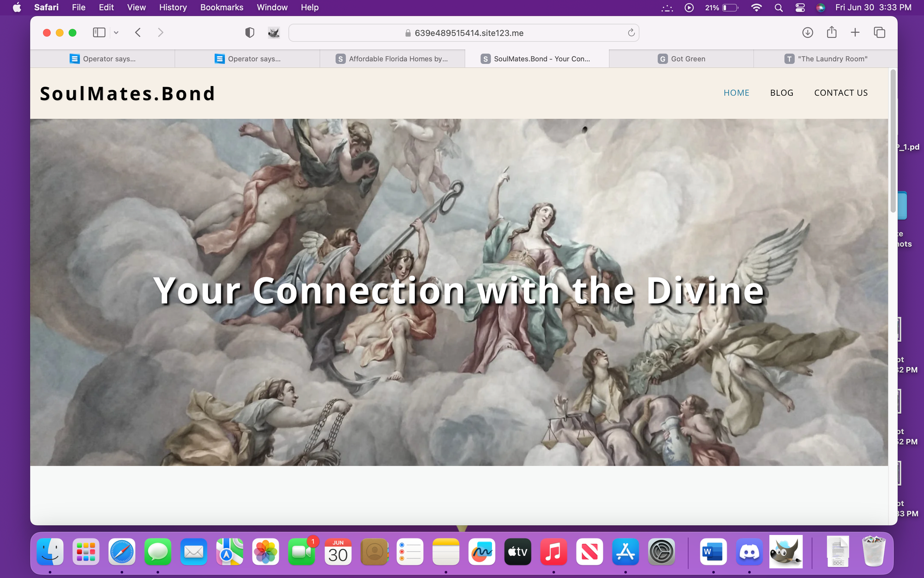Image resolution: width=924 pixels, height=578 pixels.
Task: Click the raccoon extension icon in toolbar
Action: [274, 32]
